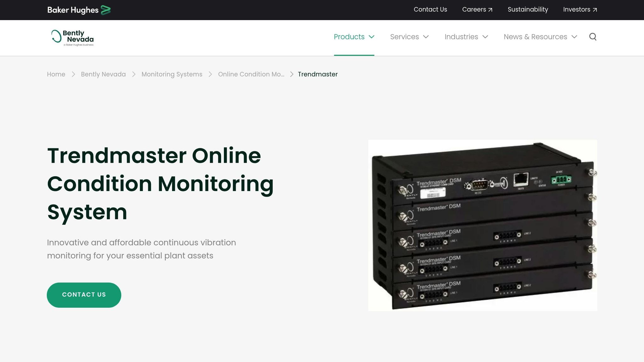Open the Sustainability link
Image resolution: width=644 pixels, height=362 pixels.
click(x=528, y=9)
